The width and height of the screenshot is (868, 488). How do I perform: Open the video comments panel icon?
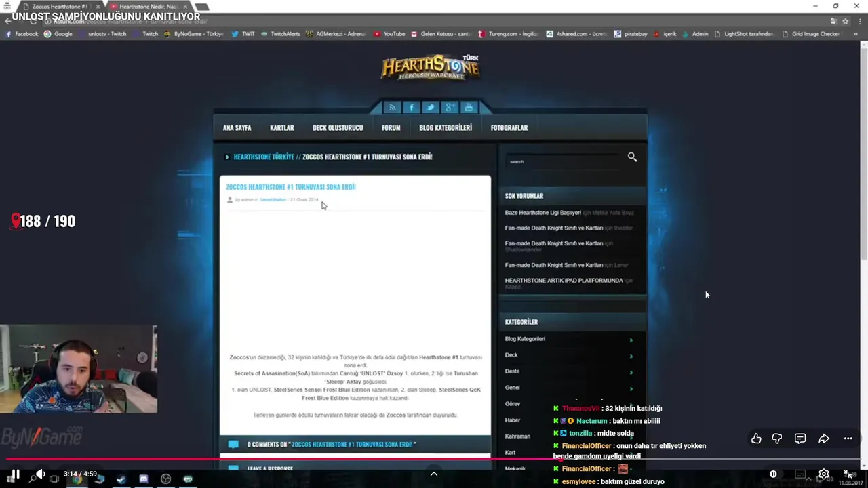(800, 439)
